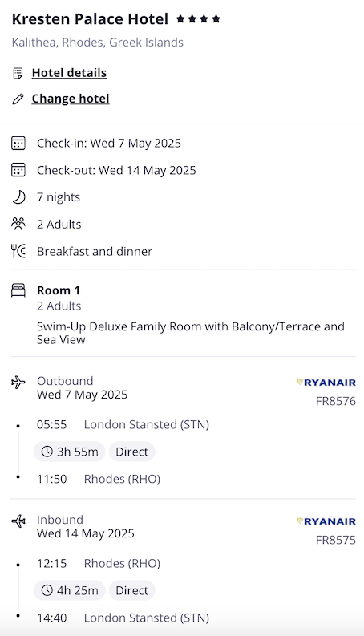Click the hotel details document icon
Image resolution: width=364 pixels, height=636 pixels.
click(18, 74)
